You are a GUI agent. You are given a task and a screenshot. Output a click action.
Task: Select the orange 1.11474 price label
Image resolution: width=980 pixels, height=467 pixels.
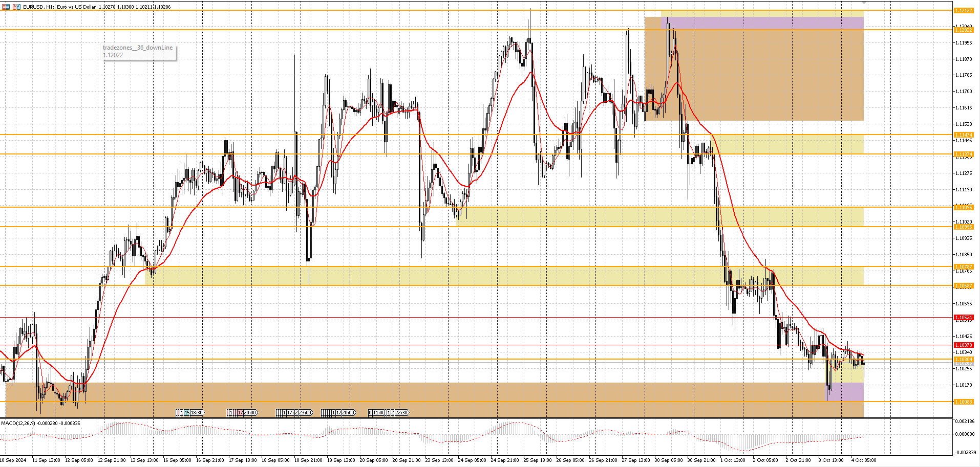[x=964, y=135]
